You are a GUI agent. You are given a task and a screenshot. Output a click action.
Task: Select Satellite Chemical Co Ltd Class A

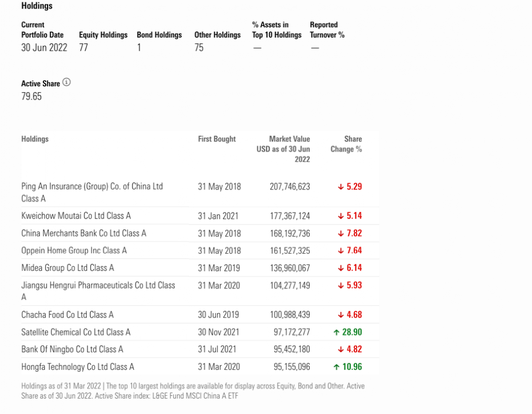click(x=76, y=332)
